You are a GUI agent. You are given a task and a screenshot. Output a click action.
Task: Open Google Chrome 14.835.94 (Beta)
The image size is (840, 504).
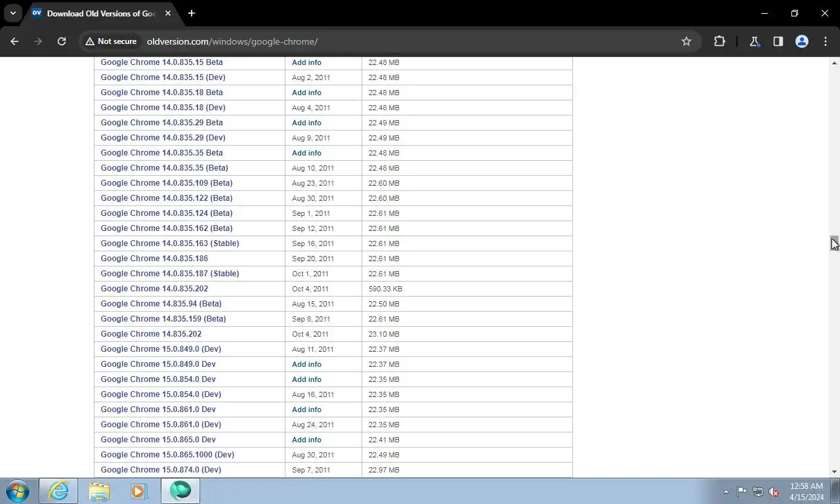click(161, 304)
